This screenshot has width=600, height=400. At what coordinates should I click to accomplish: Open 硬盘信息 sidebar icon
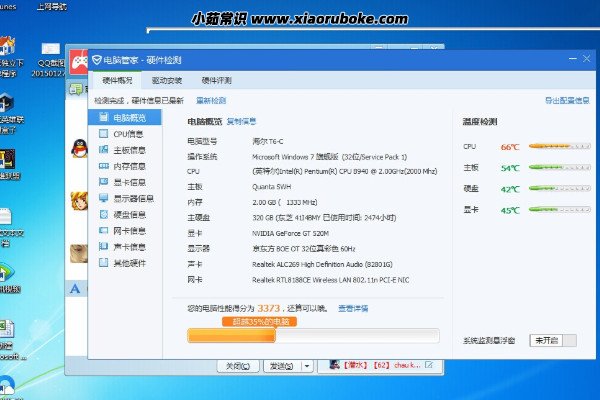(x=103, y=214)
